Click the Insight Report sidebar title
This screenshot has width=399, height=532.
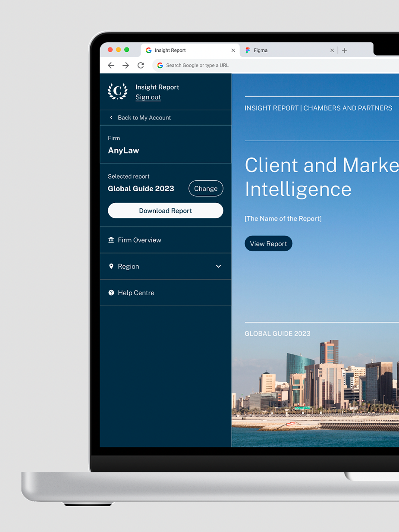tap(157, 87)
